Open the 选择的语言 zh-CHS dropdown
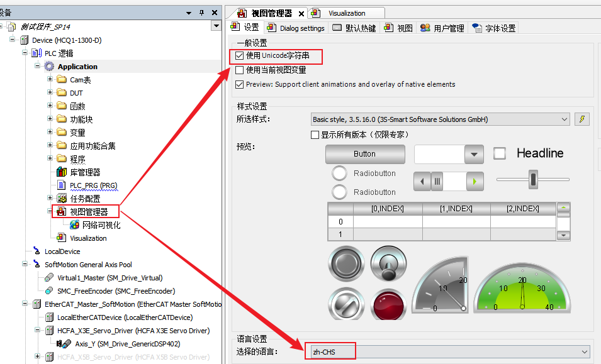 pyautogui.click(x=449, y=352)
